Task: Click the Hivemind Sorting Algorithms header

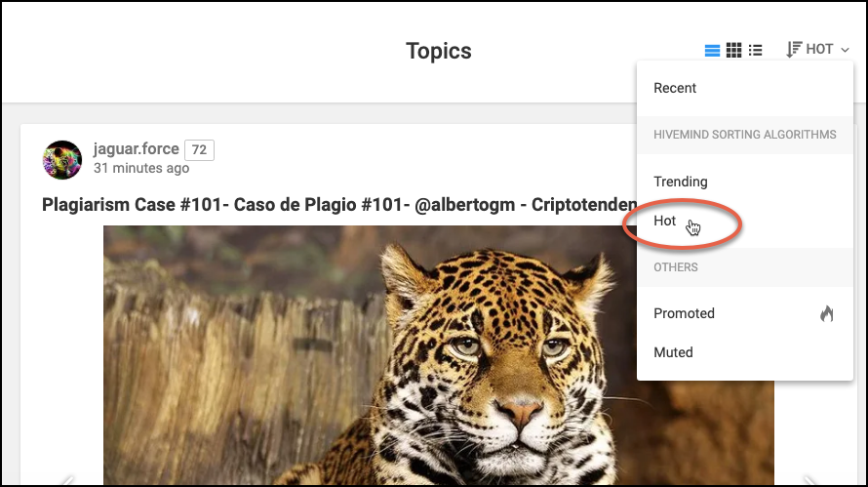Action: (744, 135)
